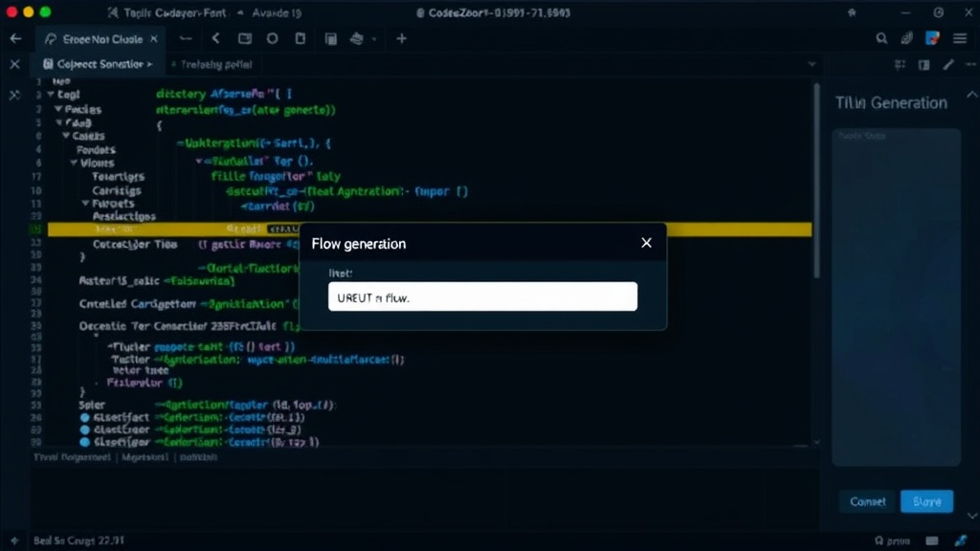Click the plus icon to add a tab

point(401,38)
